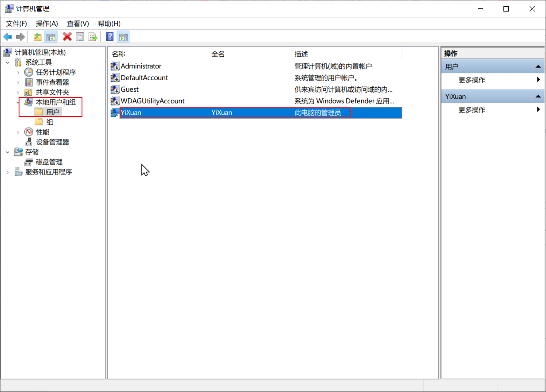546x392 pixels.
Task: Click the DefaultAccount user icon
Action: [115, 78]
